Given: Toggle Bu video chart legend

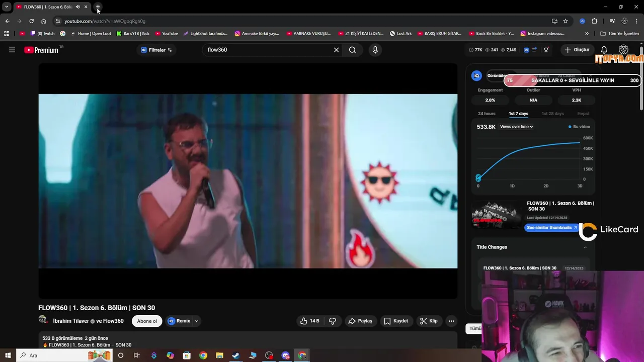Looking at the screenshot, I should tap(579, 127).
